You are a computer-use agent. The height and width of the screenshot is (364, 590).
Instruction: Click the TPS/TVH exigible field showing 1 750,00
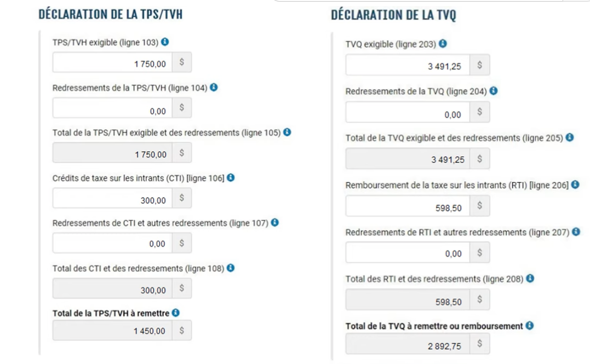[x=112, y=63]
